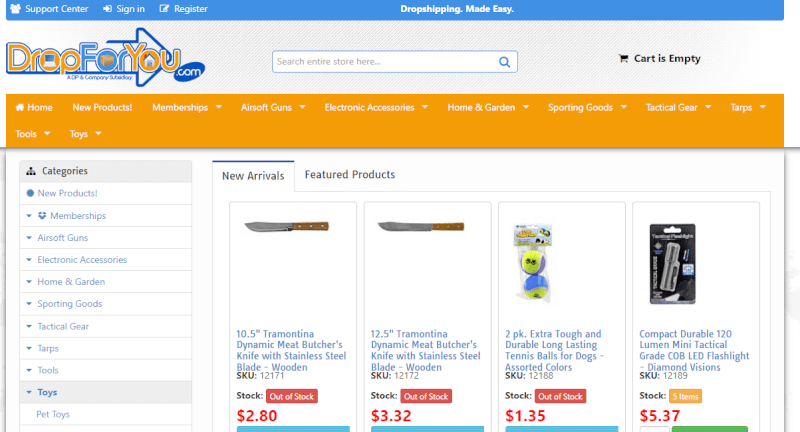
Task: Open the shopping cart icon
Action: (623, 59)
